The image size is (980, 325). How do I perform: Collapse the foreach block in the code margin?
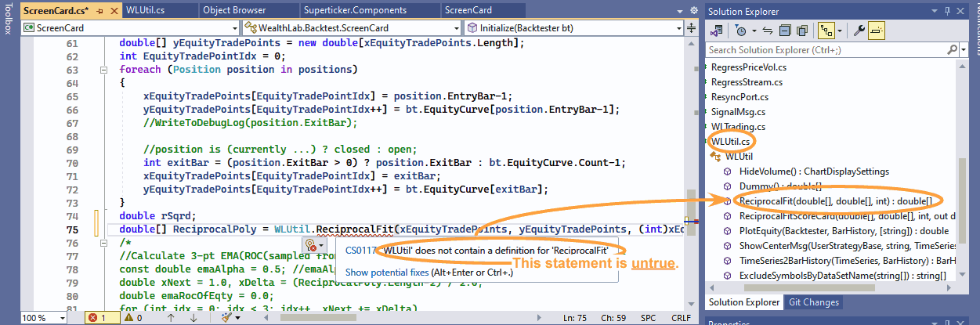[103, 70]
